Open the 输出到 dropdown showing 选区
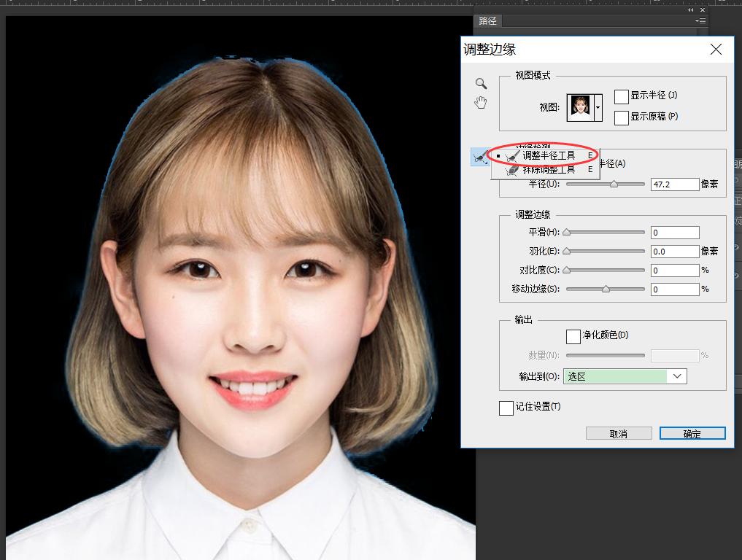 [625, 376]
